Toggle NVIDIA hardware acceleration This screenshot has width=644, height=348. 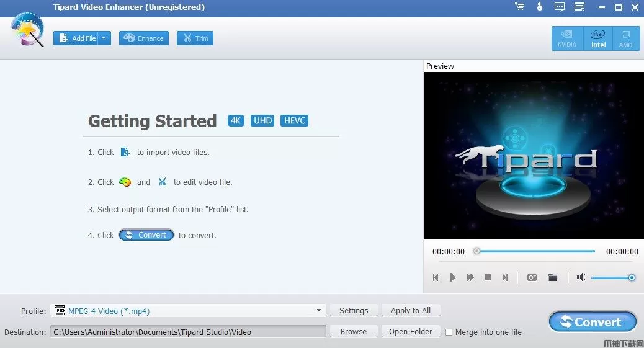click(566, 38)
